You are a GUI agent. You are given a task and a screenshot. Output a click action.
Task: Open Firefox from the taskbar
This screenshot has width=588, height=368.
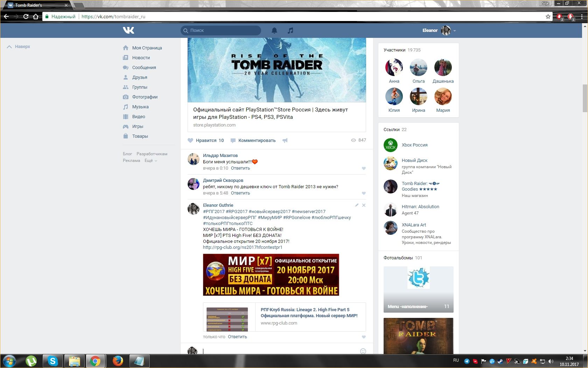[x=118, y=361]
